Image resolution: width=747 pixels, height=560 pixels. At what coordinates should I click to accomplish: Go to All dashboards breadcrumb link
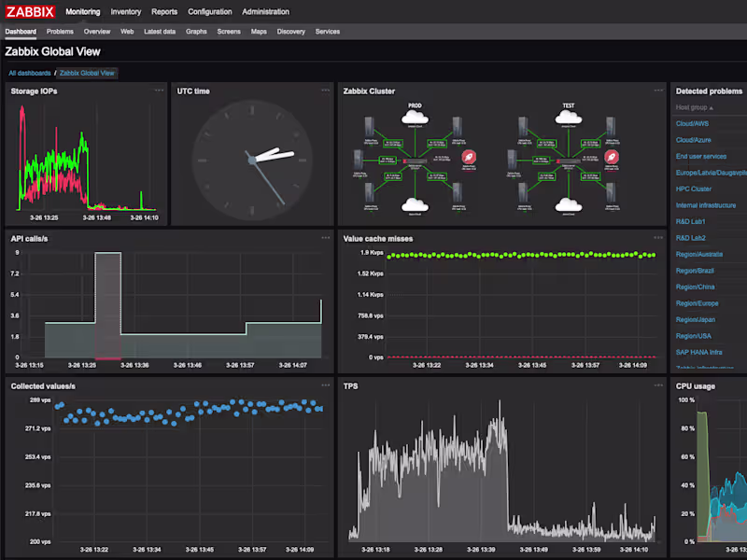click(x=30, y=73)
